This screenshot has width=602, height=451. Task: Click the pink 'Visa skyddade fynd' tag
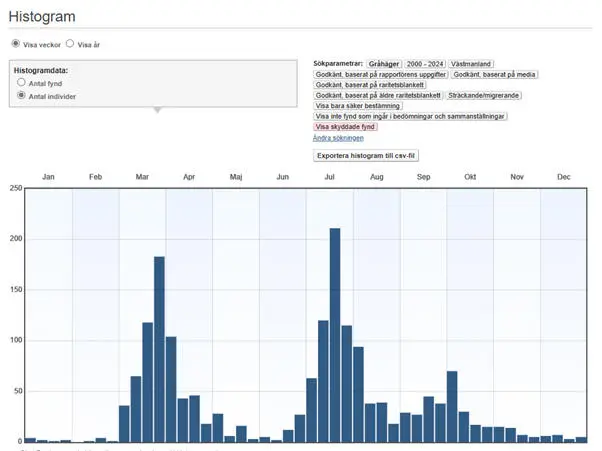coord(345,127)
